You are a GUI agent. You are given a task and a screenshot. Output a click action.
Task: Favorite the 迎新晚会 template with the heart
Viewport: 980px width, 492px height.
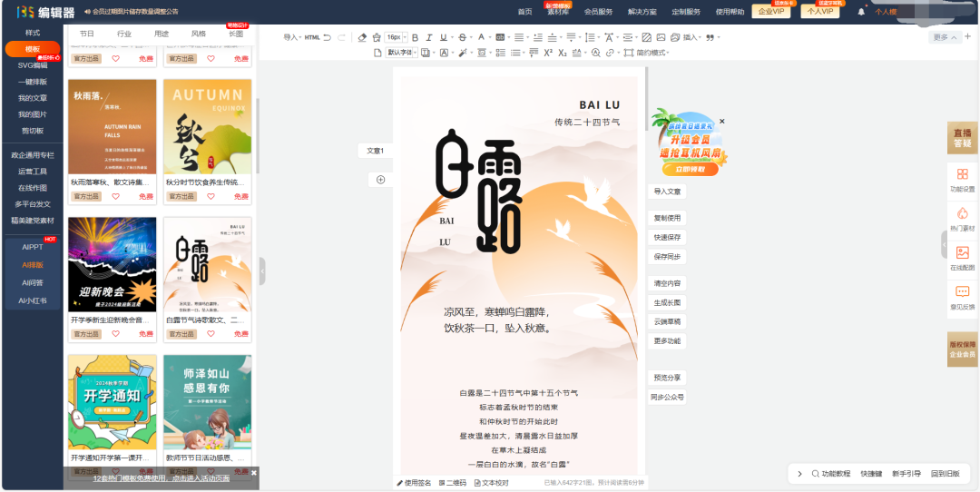pyautogui.click(x=115, y=334)
